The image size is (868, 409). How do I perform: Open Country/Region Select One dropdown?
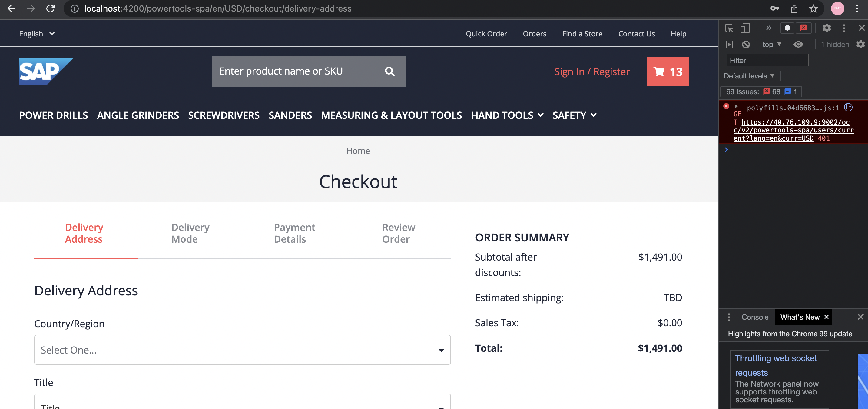tap(242, 350)
